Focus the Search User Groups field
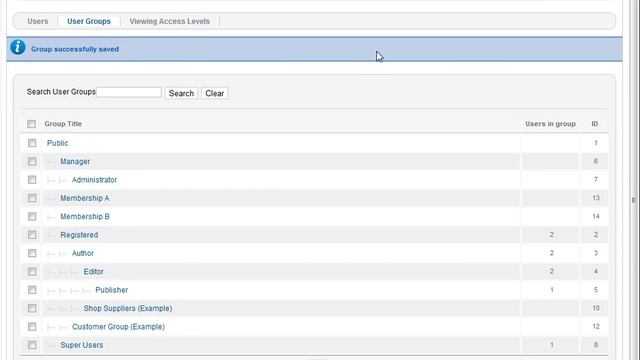This screenshot has width=640, height=360. [x=129, y=92]
